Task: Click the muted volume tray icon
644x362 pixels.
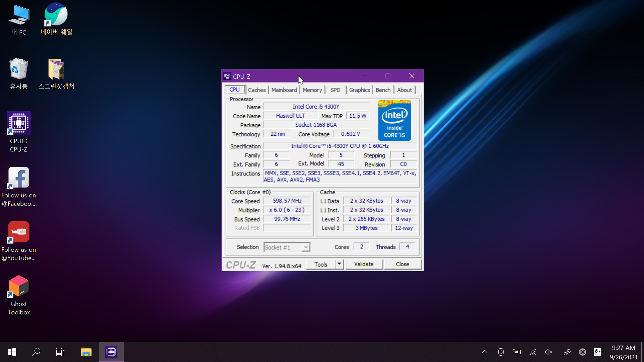Action: [549, 352]
